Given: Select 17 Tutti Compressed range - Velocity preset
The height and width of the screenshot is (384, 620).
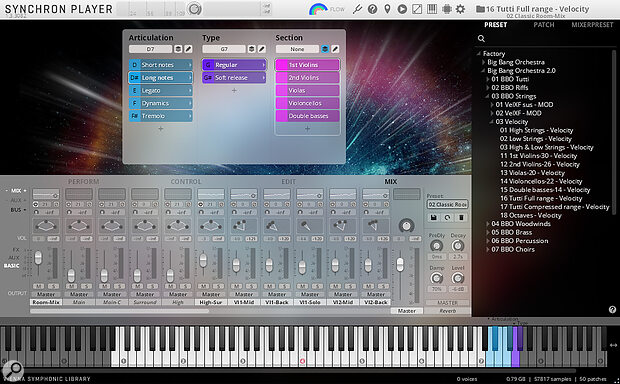Looking at the screenshot, I should coord(554,207).
